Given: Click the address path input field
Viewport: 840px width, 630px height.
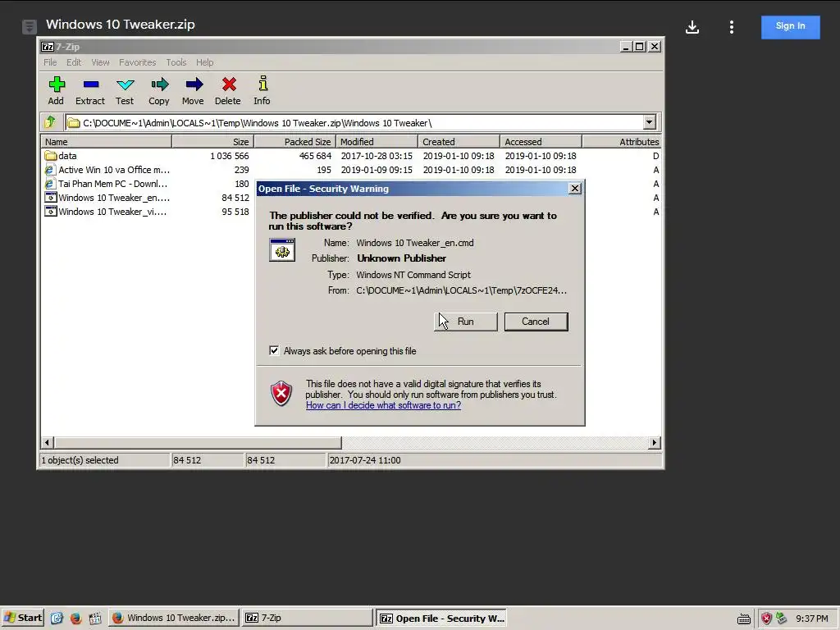Looking at the screenshot, I should tap(354, 123).
